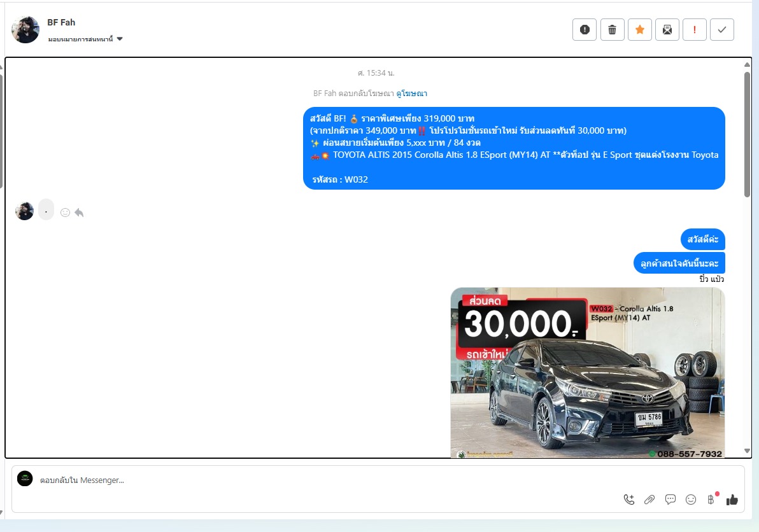The image size is (759, 532).
Task: Flag conversation with red exclamation icon
Action: (695, 30)
